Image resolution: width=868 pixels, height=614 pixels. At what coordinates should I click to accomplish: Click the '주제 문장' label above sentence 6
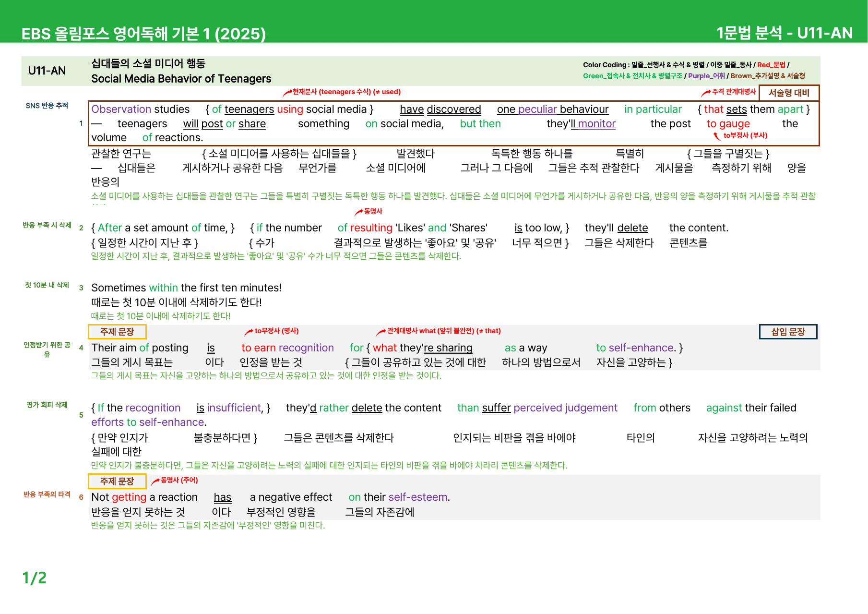pyautogui.click(x=117, y=481)
